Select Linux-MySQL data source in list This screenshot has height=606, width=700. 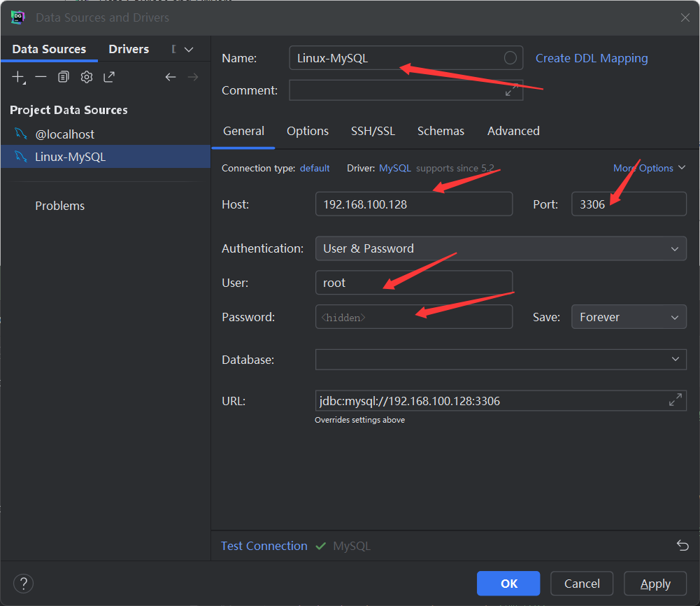tap(106, 157)
